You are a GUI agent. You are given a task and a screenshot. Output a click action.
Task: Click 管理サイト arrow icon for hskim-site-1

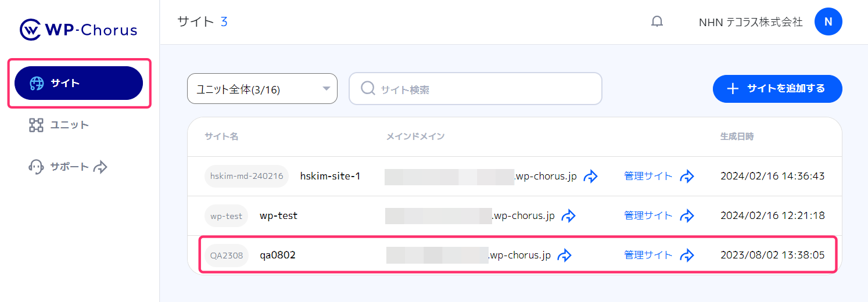coord(687,176)
